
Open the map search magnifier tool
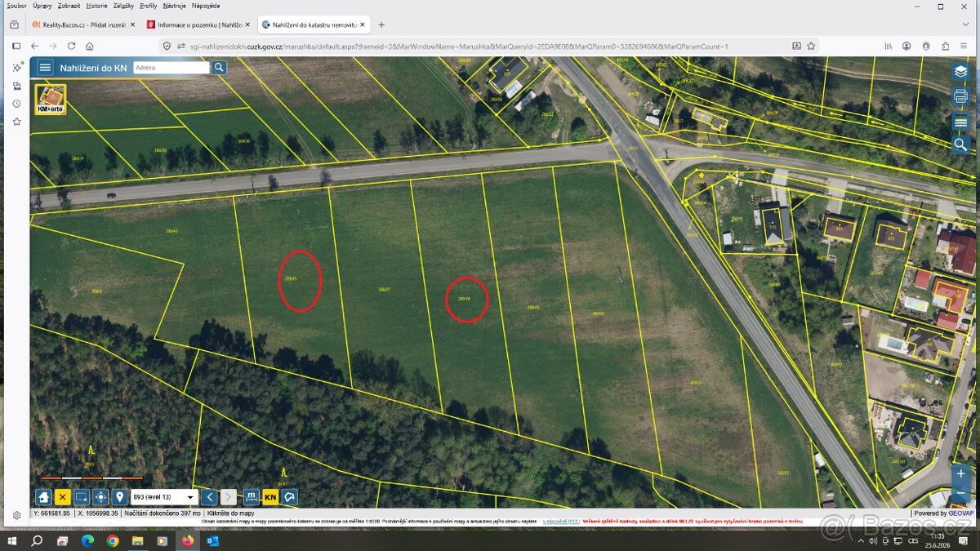[960, 145]
